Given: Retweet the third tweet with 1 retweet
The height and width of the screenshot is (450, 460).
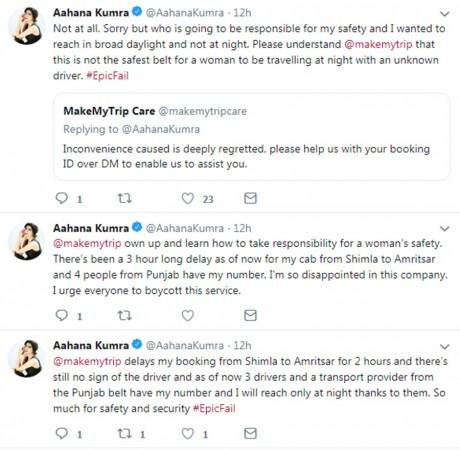Looking at the screenshot, I should pos(125,433).
